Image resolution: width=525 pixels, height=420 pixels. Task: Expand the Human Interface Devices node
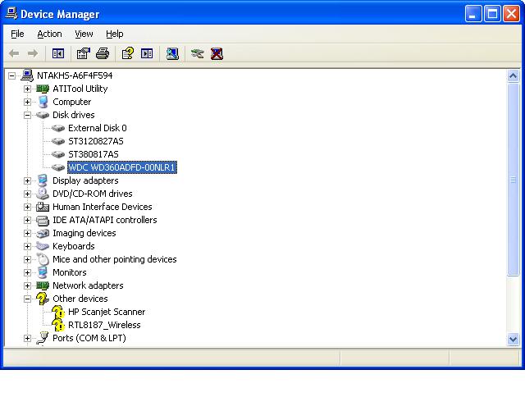(x=27, y=207)
